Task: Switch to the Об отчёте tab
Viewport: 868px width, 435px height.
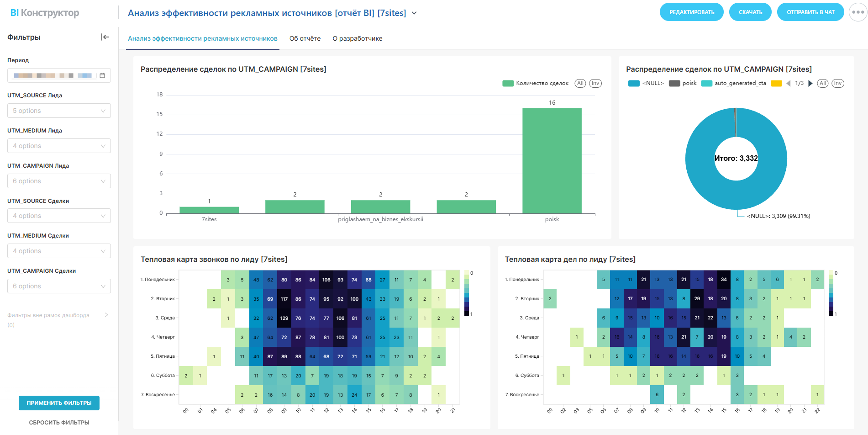Action: (305, 38)
